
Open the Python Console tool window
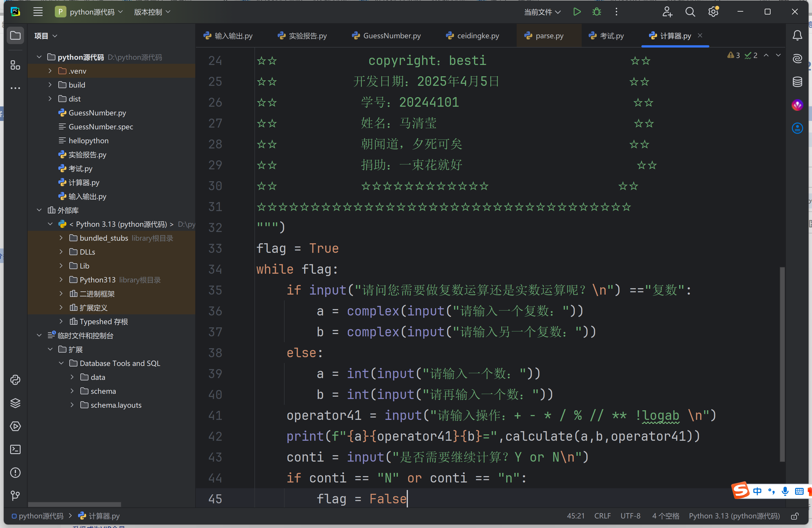point(15,380)
